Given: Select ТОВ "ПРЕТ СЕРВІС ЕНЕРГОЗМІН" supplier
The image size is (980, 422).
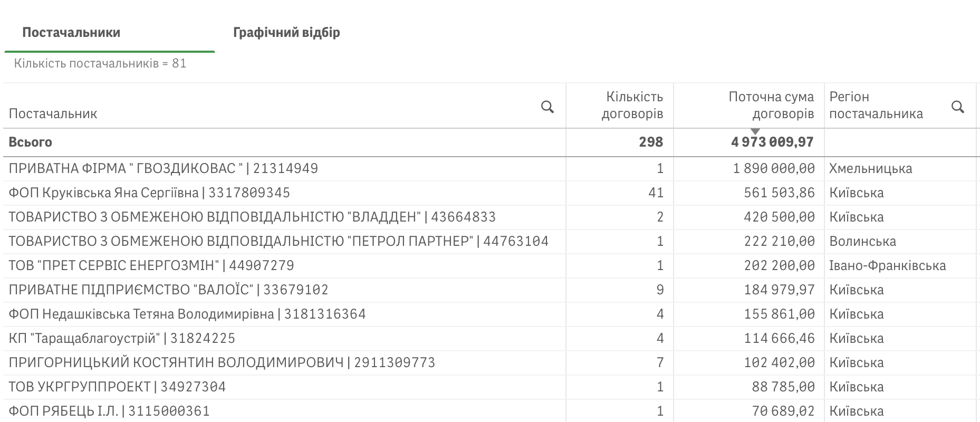Looking at the screenshot, I should [x=151, y=266].
